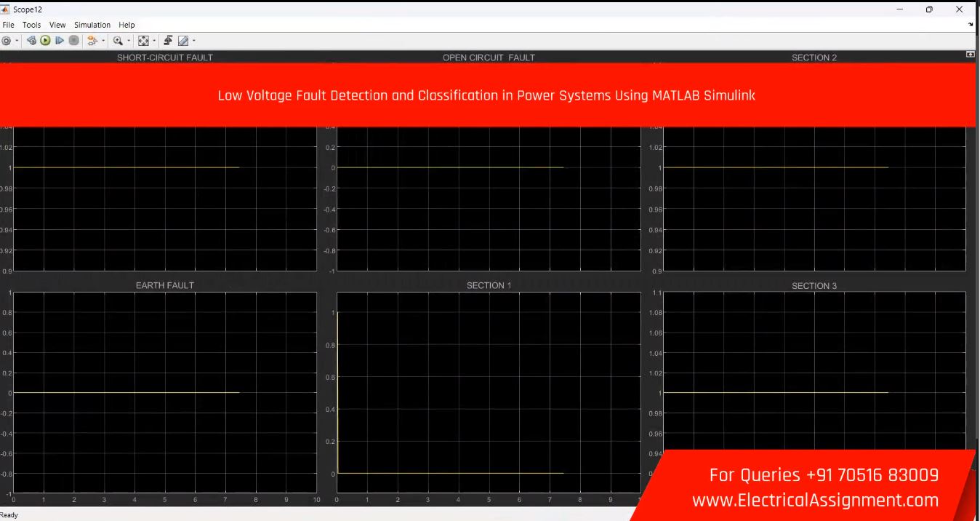980x521 pixels.
Task: Open the Tools menu
Action: 31,25
